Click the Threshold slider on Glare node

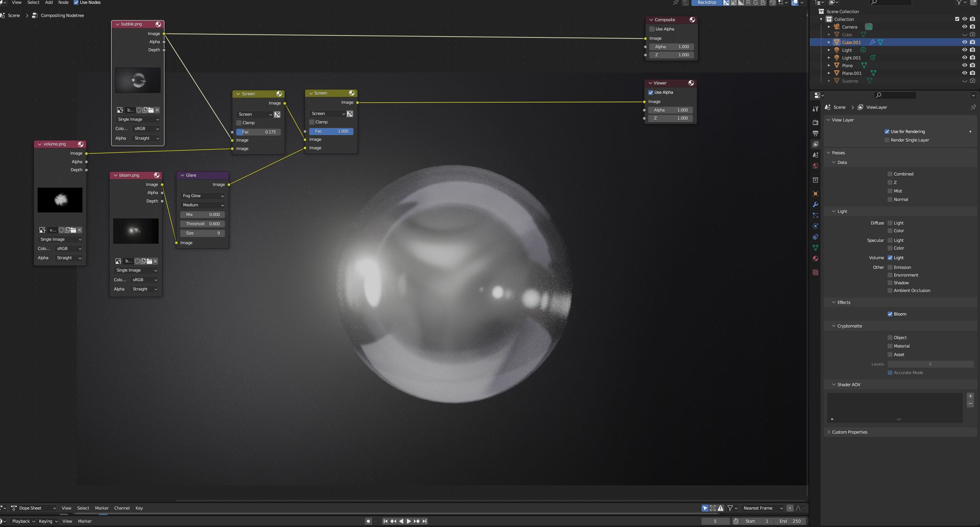(203, 224)
